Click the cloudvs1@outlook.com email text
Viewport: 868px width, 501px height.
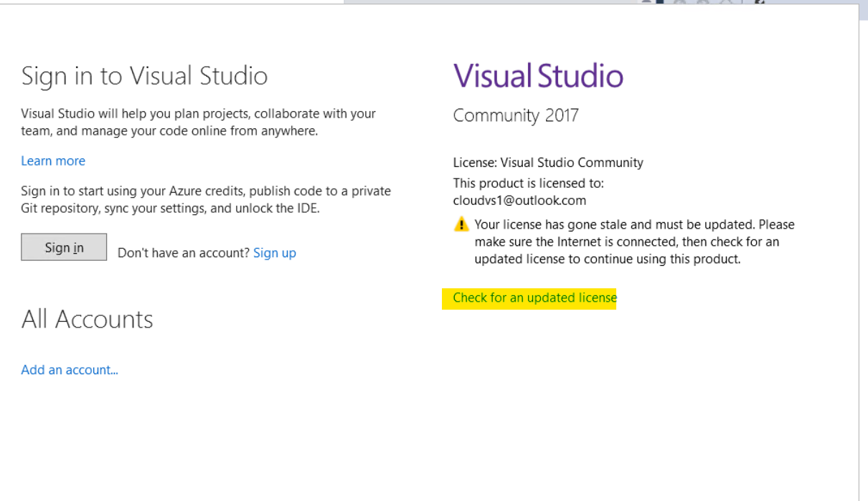coord(519,201)
